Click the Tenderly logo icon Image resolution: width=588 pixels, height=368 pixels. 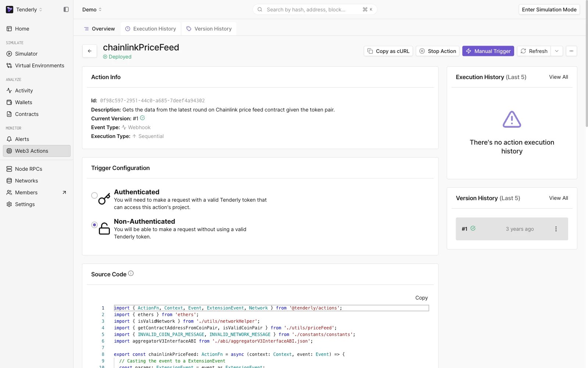10,10
